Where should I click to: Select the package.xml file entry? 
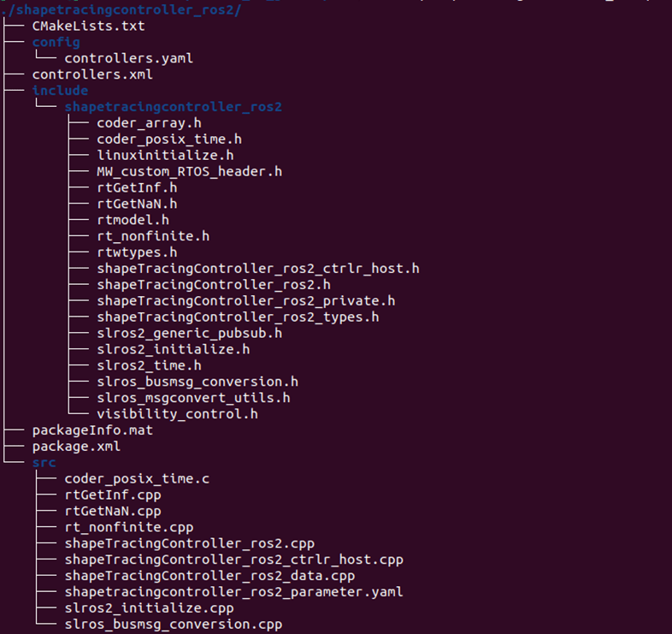tap(76, 447)
